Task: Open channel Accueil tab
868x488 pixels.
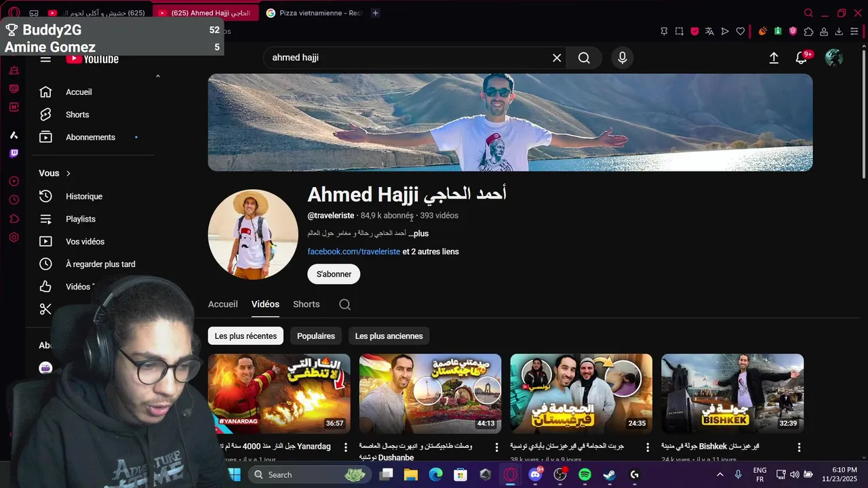Action: (223, 304)
